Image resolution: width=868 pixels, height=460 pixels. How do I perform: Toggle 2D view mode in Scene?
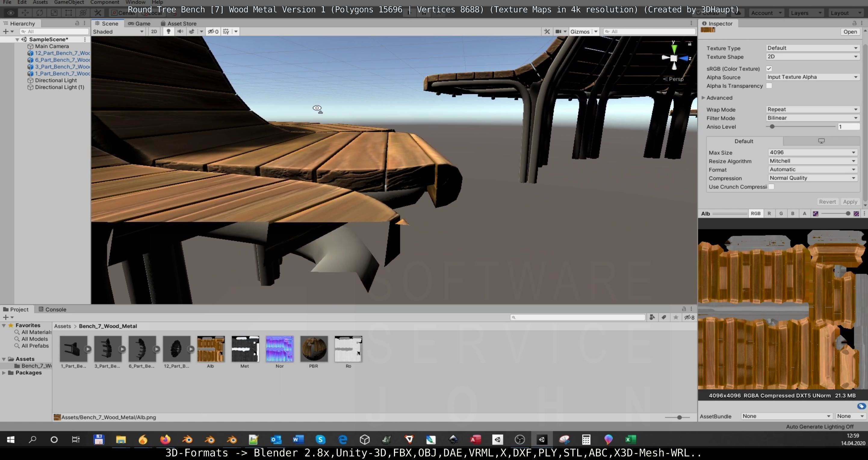154,31
